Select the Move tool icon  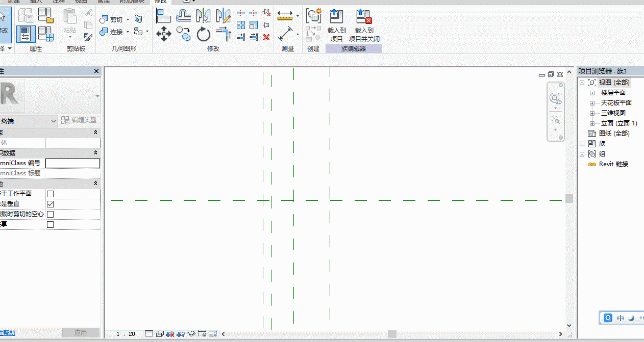coord(163,35)
